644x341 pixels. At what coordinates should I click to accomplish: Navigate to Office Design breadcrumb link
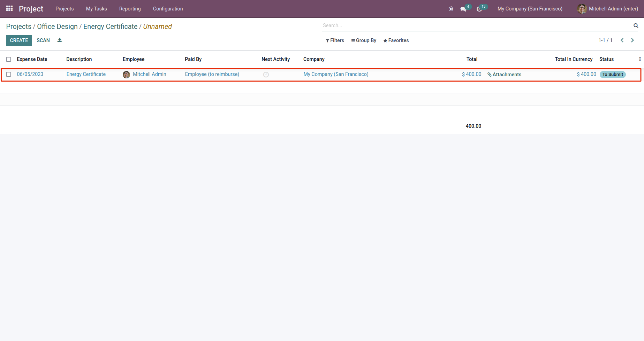58,26
